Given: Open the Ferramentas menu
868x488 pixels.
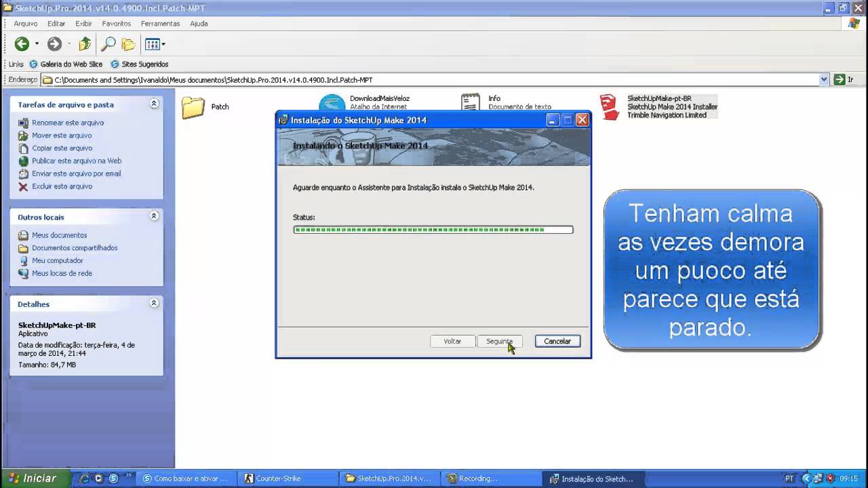Looking at the screenshot, I should tap(160, 23).
